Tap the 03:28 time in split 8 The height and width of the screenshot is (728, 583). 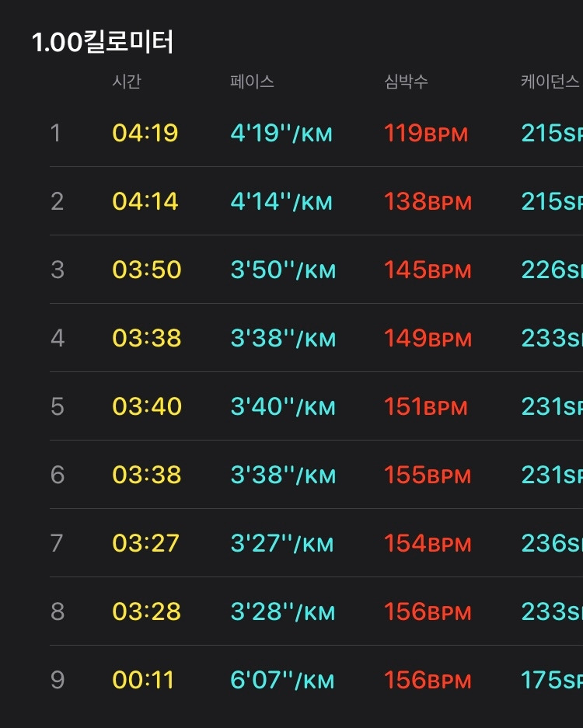pyautogui.click(x=147, y=611)
